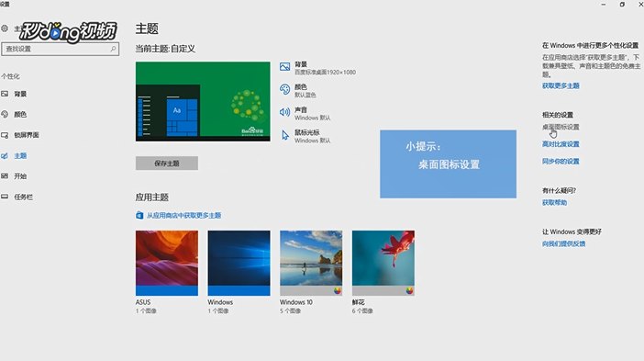
Task: Restore the window with the maximize button
Action: click(x=622, y=5)
